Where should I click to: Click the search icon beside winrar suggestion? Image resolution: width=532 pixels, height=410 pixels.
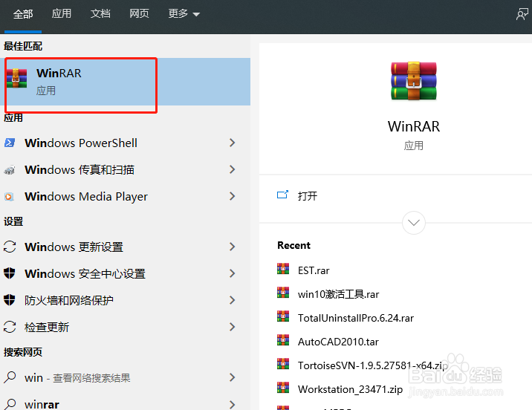coord(10,403)
